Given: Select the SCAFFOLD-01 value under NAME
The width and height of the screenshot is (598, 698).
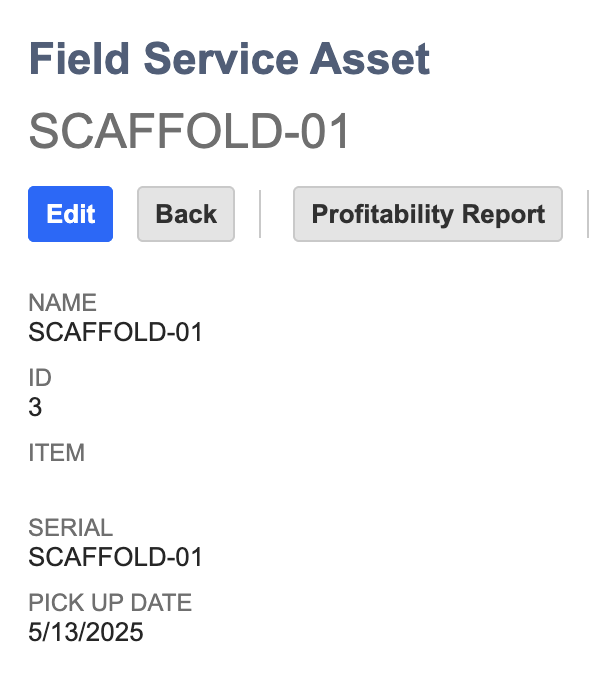Looking at the screenshot, I should pos(115,332).
